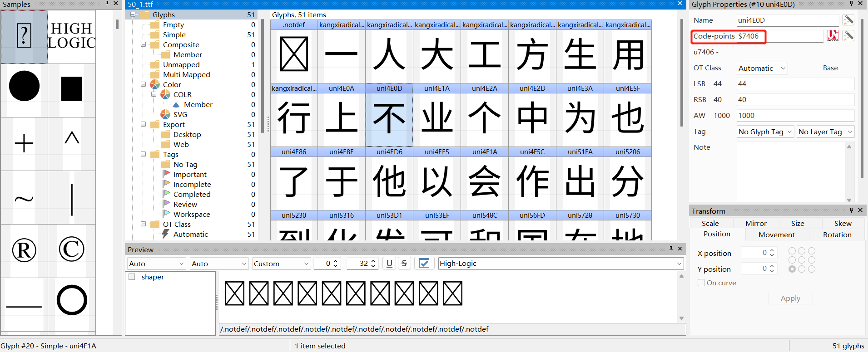The width and height of the screenshot is (868, 352).
Task: Check the On curve option
Action: [x=701, y=283]
